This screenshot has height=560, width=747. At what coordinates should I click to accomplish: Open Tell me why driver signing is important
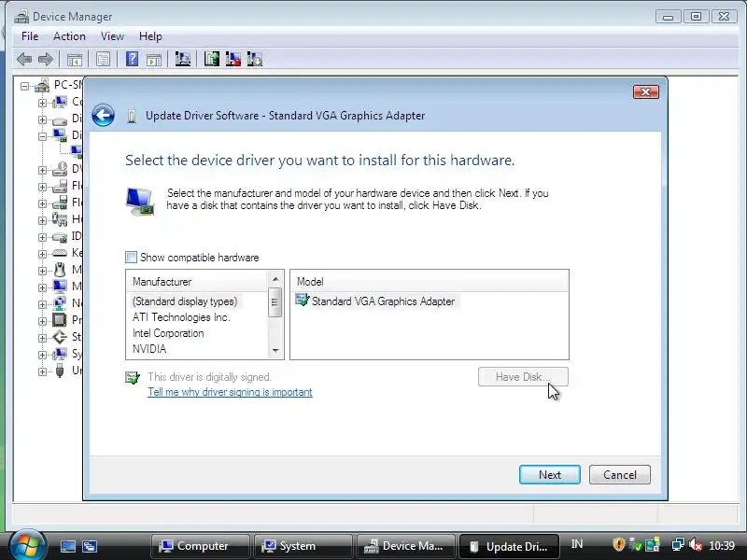click(x=230, y=392)
